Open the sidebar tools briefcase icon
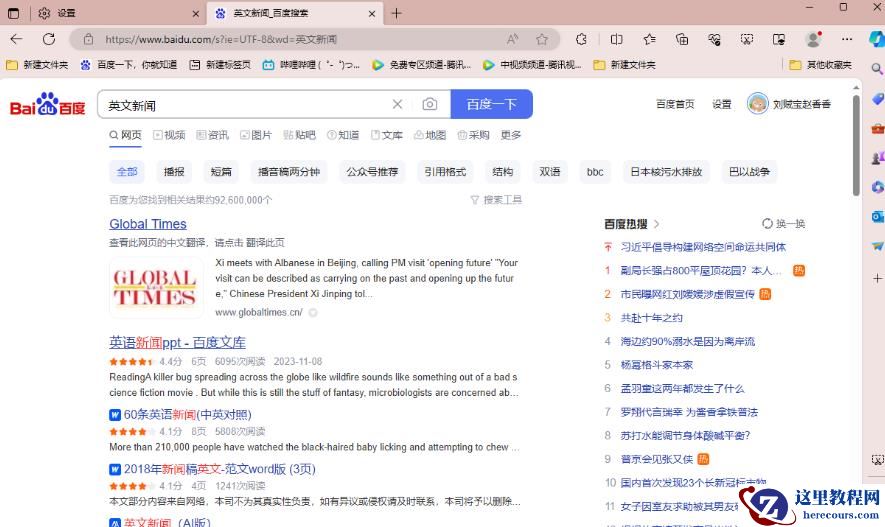 (x=877, y=129)
